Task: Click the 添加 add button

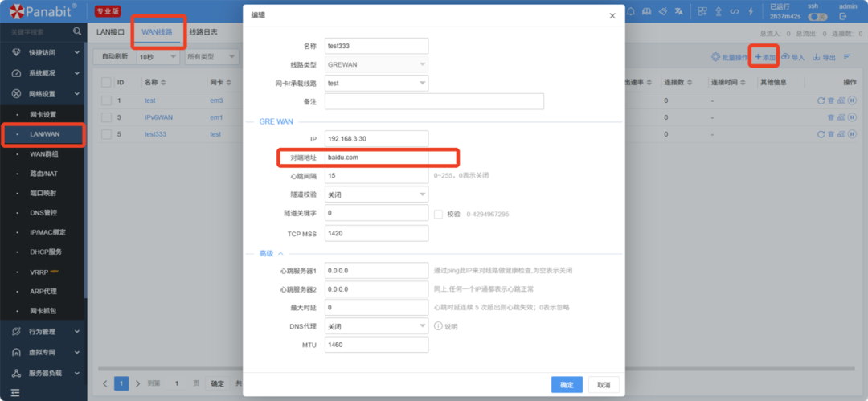Action: pos(765,57)
